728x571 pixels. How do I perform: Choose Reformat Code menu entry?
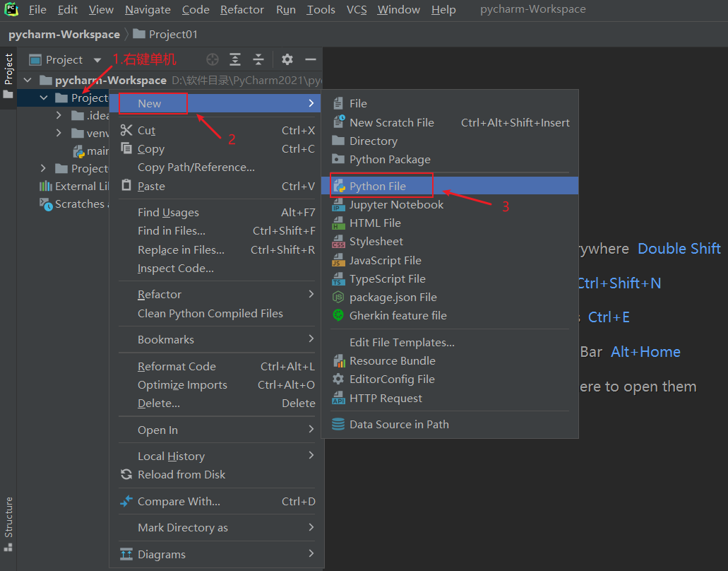click(216, 366)
